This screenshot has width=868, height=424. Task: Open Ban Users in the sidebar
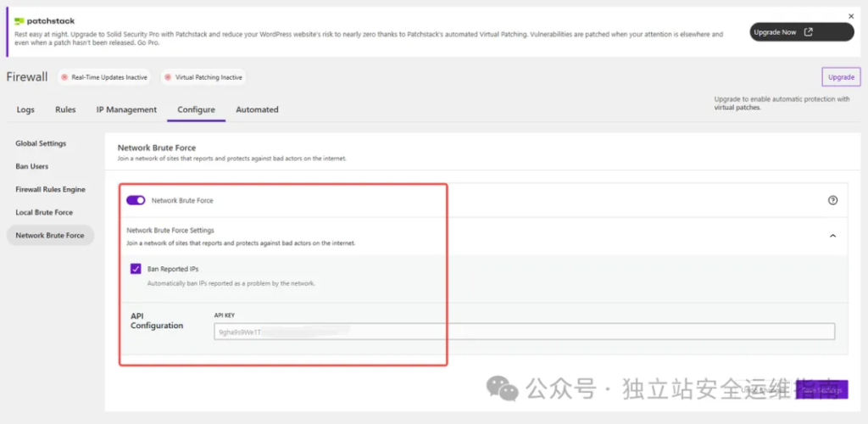(31, 166)
